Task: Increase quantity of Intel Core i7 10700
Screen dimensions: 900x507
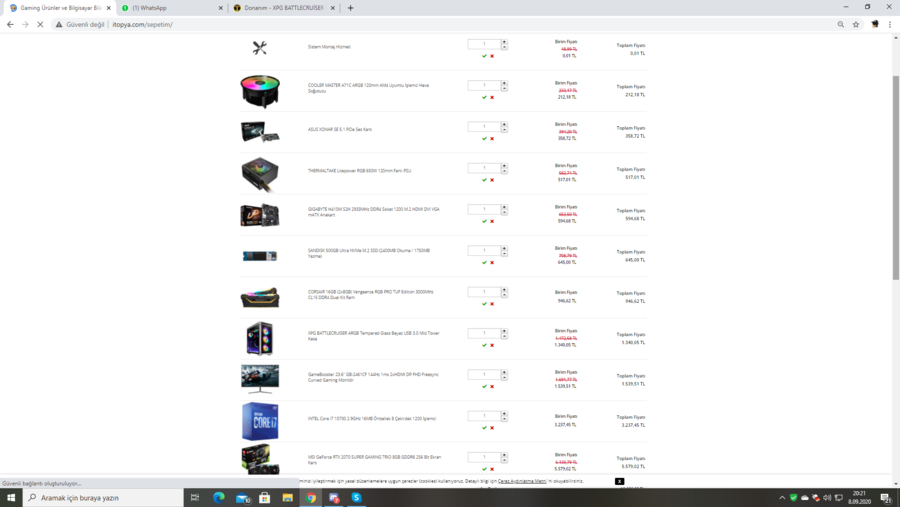Action: tap(505, 414)
